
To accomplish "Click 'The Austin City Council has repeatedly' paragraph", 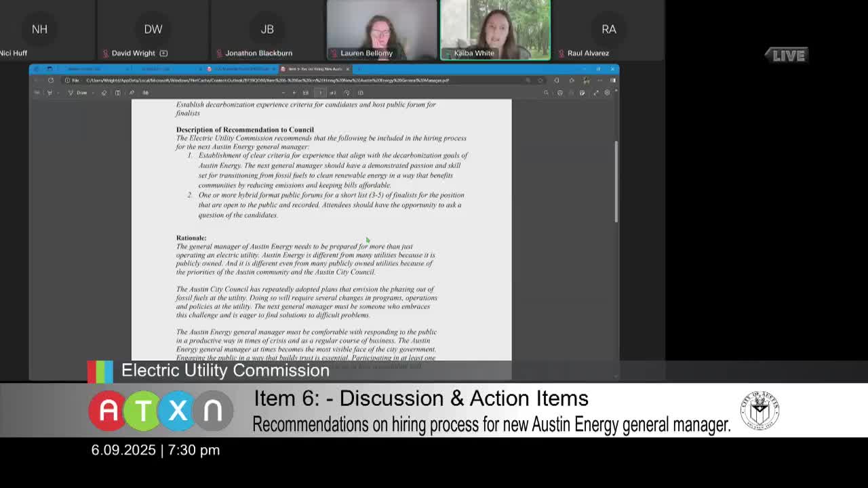I will pyautogui.click(x=307, y=302).
